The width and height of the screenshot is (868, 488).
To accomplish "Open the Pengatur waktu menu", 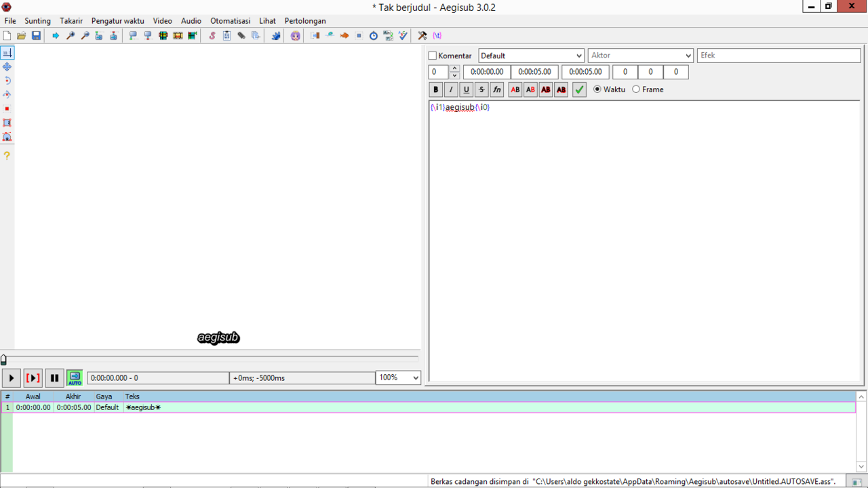I will (118, 21).
